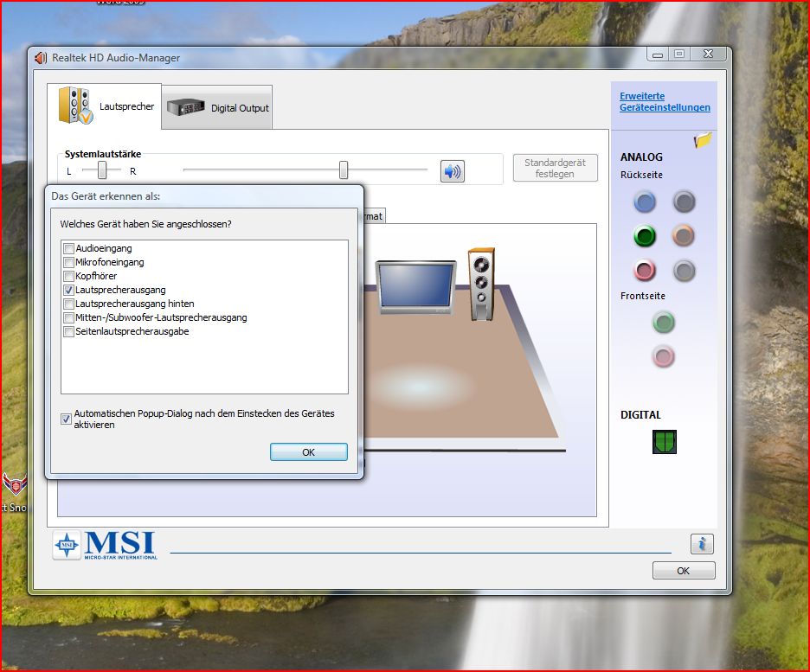Click the system volume slider handle
810x672 pixels.
coord(344,170)
